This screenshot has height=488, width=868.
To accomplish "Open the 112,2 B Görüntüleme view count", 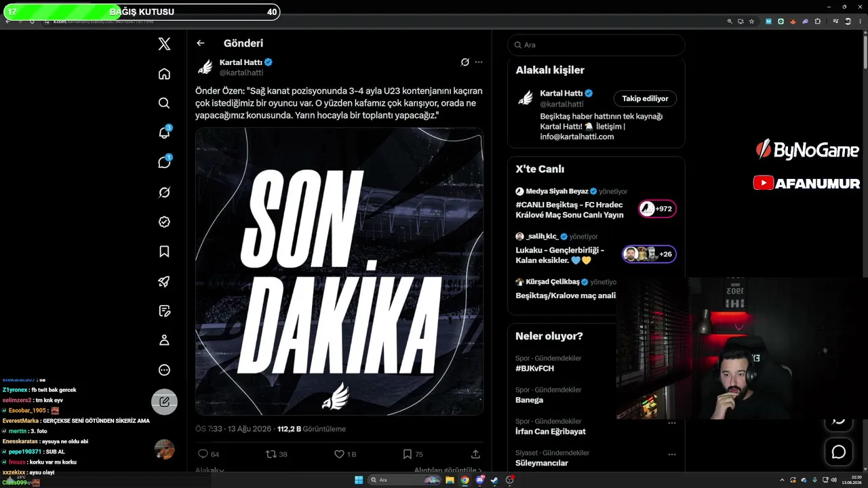I will click(311, 429).
